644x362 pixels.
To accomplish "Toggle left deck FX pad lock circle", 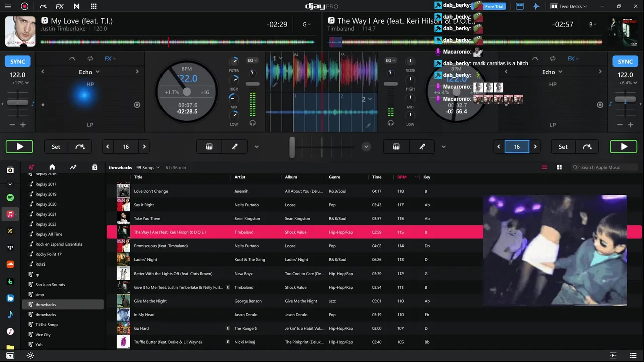I will (x=137, y=105).
